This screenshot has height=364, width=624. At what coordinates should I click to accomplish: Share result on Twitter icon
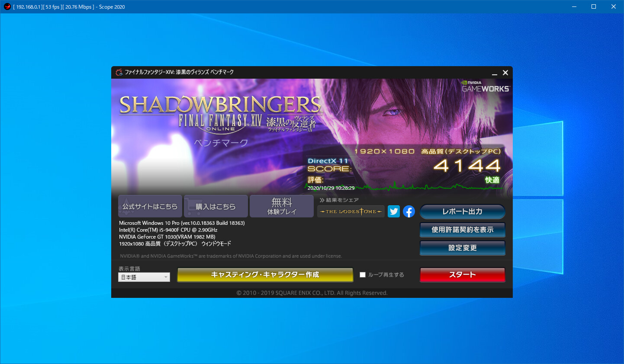tap(394, 211)
